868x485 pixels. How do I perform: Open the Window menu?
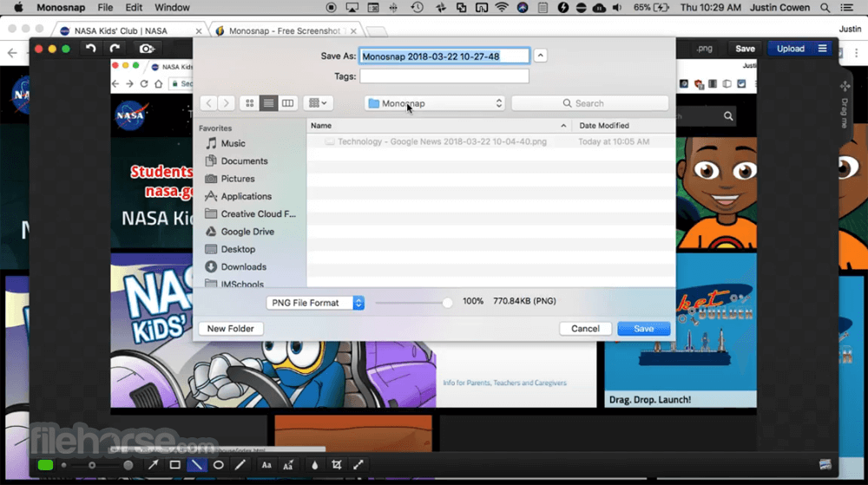tap(172, 8)
